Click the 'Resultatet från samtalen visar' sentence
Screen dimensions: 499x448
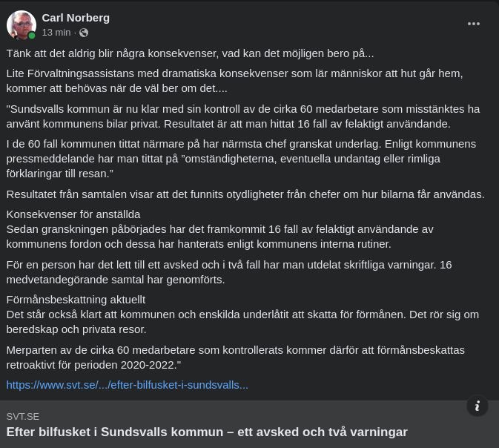[x=245, y=194]
